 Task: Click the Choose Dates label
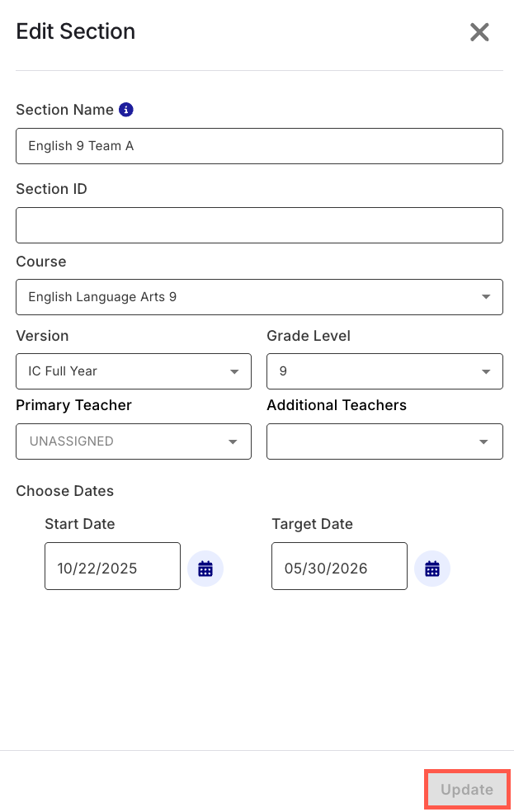(65, 491)
